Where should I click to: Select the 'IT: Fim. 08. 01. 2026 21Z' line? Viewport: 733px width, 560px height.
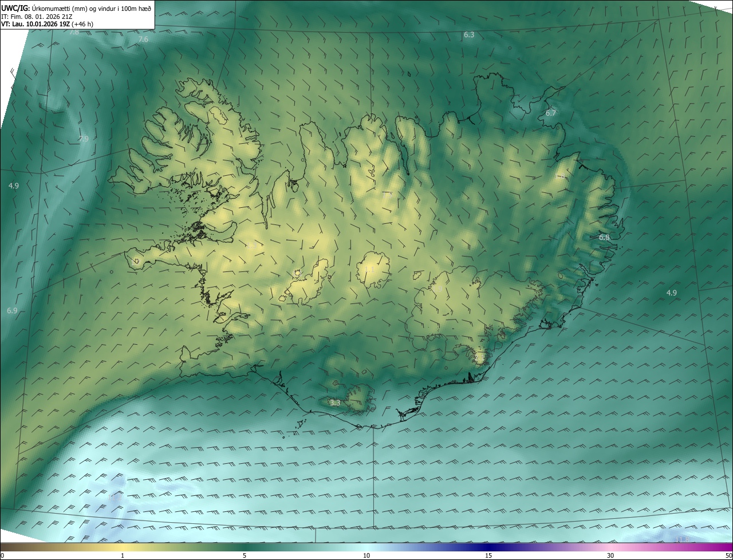(x=37, y=17)
